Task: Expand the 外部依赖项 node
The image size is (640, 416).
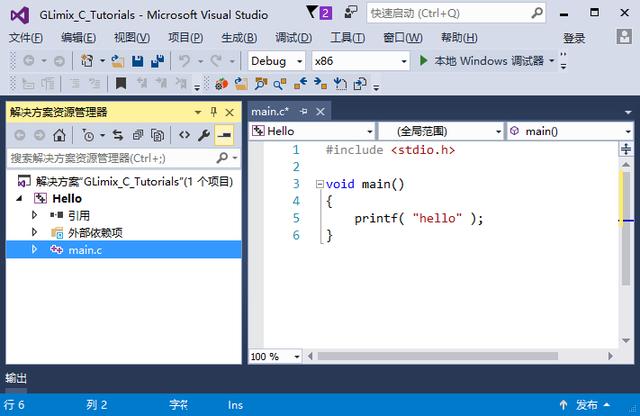Action: tap(34, 232)
